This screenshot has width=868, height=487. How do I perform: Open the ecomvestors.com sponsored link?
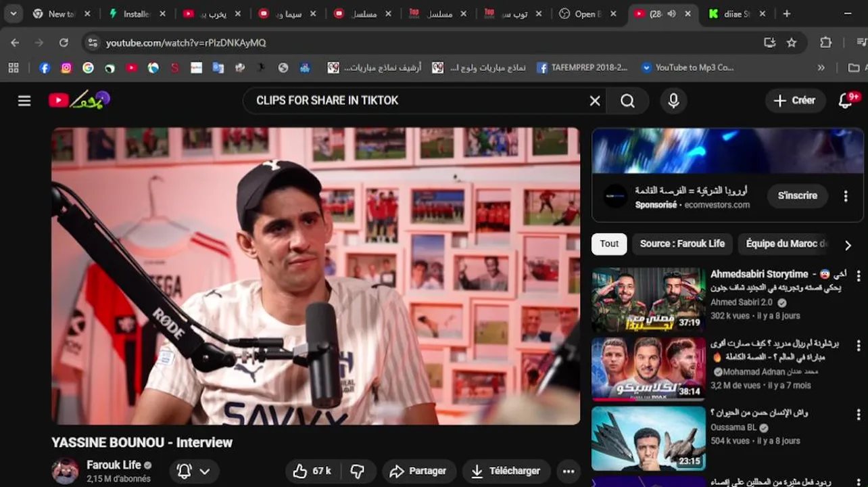717,205
